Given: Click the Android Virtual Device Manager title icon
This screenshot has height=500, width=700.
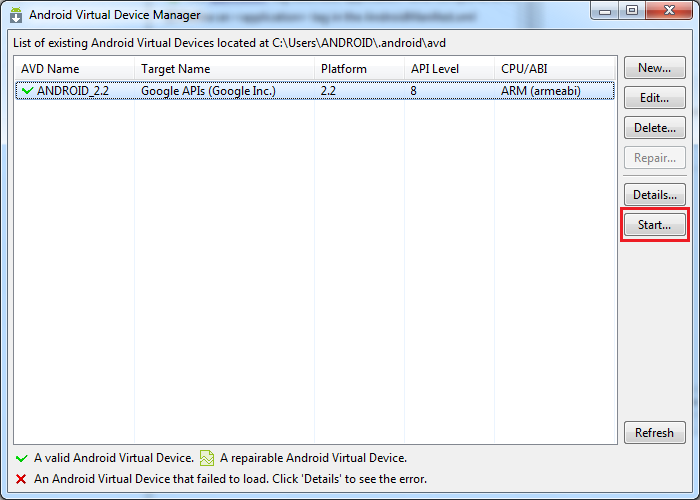Looking at the screenshot, I should [16, 15].
